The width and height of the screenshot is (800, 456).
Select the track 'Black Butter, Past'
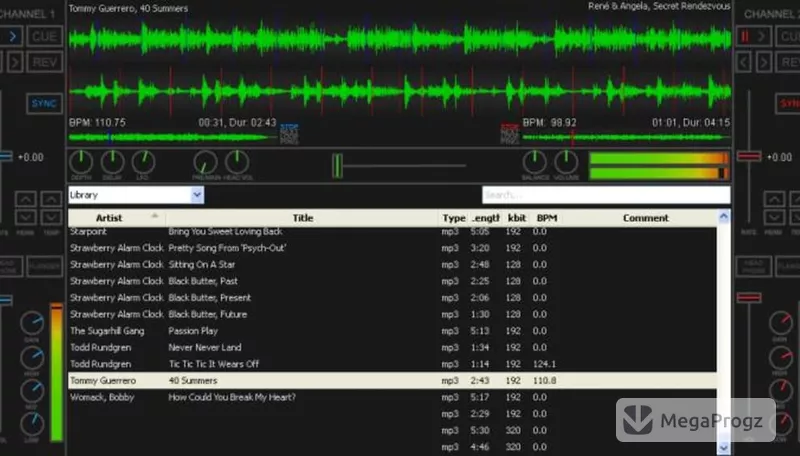[x=392, y=281]
